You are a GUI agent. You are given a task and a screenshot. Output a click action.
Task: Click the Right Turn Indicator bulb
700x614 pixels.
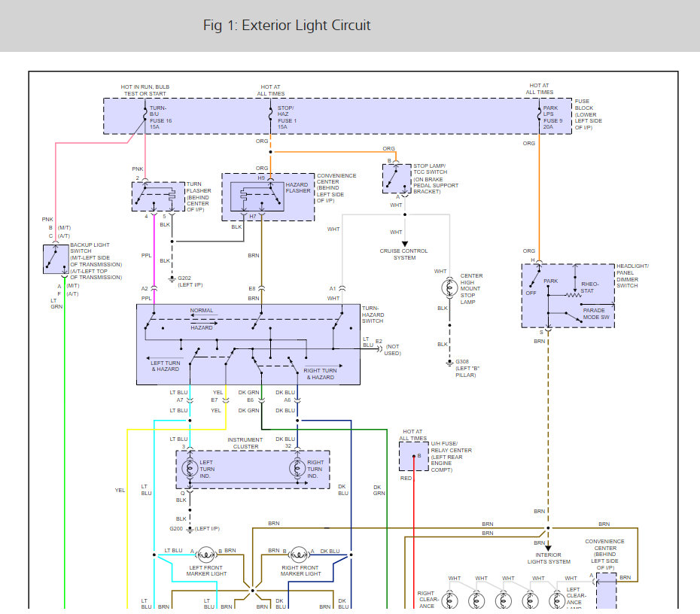point(297,469)
